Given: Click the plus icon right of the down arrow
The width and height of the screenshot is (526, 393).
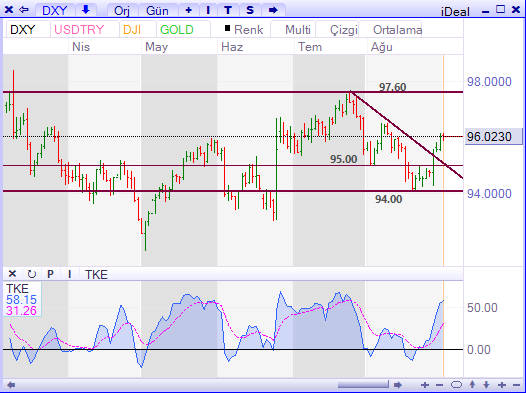Looking at the screenshot, I should pyautogui.click(x=502, y=385).
